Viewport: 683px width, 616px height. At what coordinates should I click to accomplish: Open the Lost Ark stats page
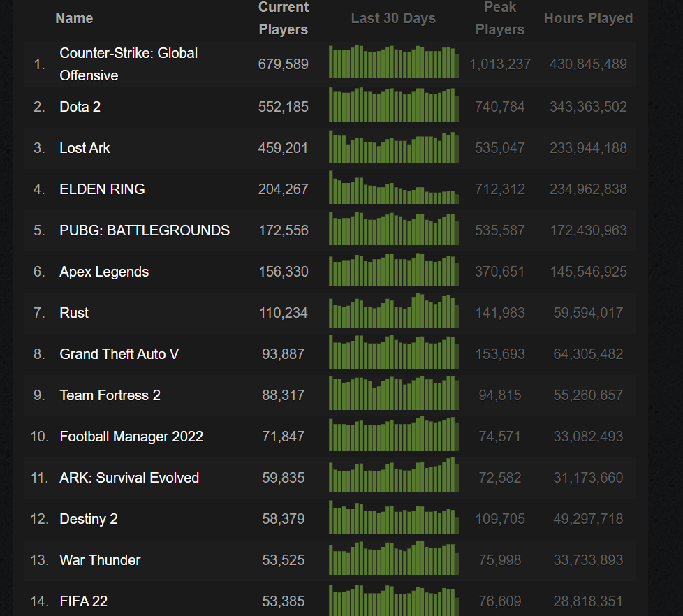pyautogui.click(x=85, y=148)
